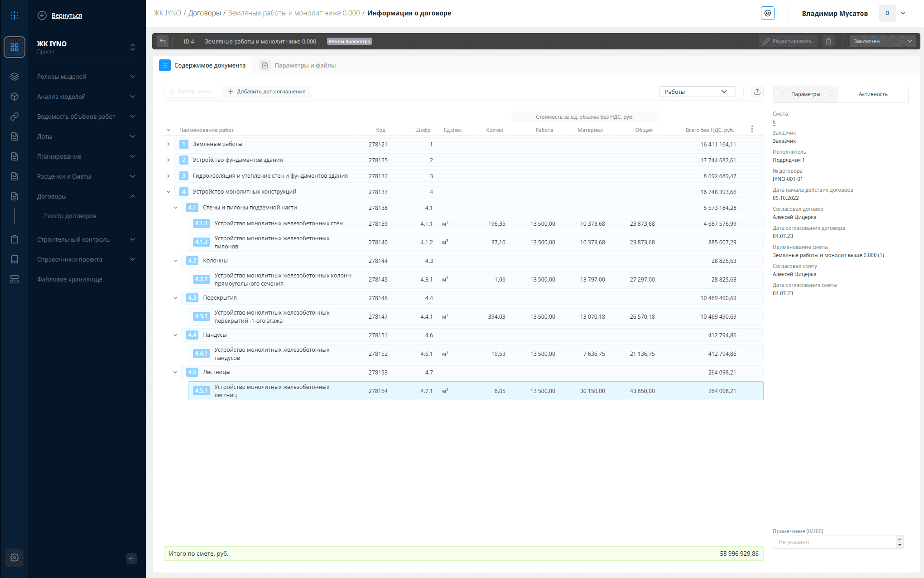Image resolution: width=924 pixels, height=578 pixels.
Task: Click the Добавить доп.соглашение button
Action: [x=267, y=92]
